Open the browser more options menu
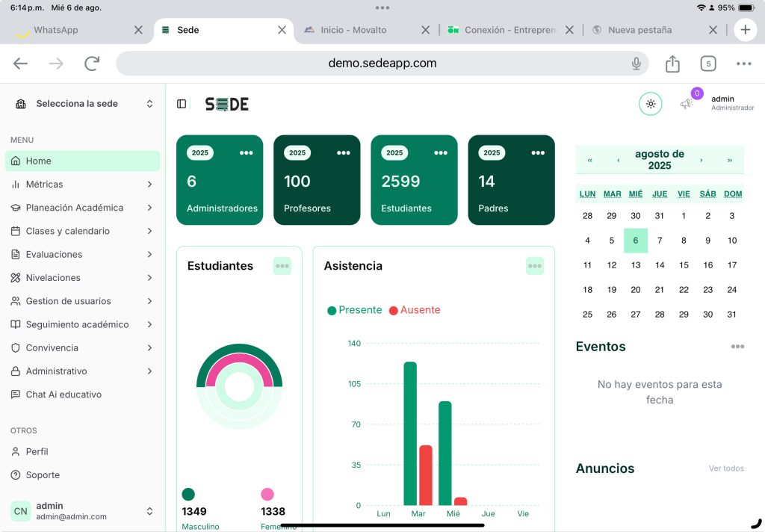This screenshot has width=765, height=532. [x=743, y=64]
